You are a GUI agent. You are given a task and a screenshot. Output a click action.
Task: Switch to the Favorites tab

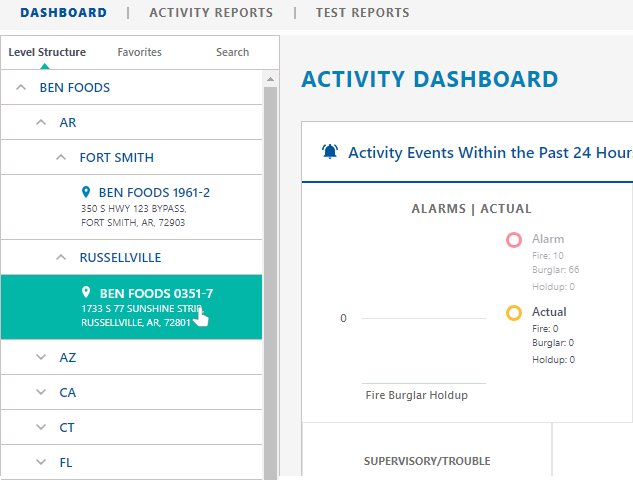(x=139, y=52)
